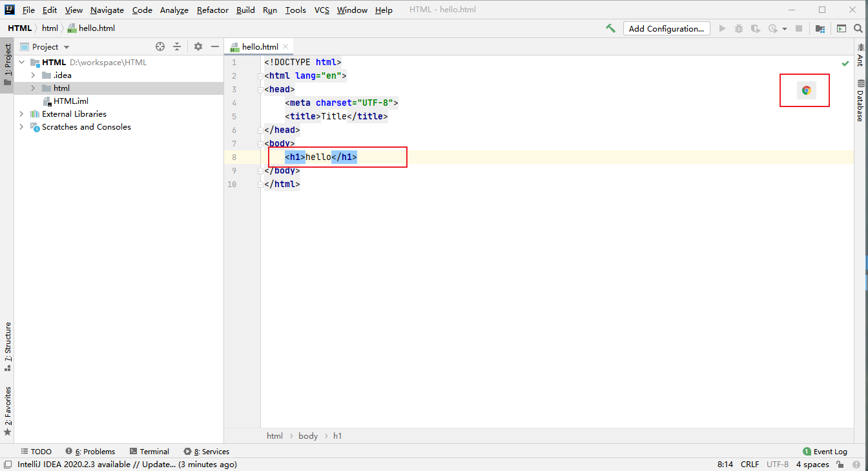Open the Refactor menu
868x471 pixels.
[212, 10]
